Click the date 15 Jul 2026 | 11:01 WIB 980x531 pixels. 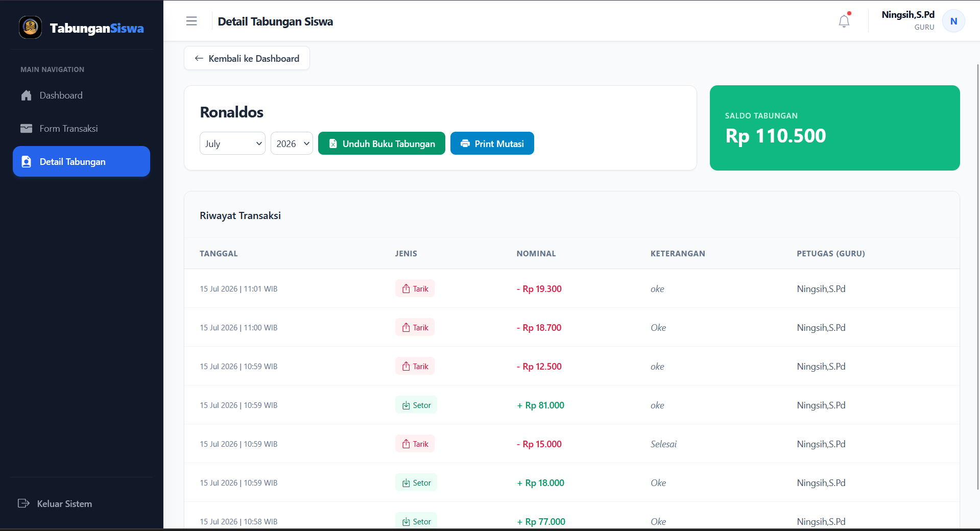(x=238, y=289)
